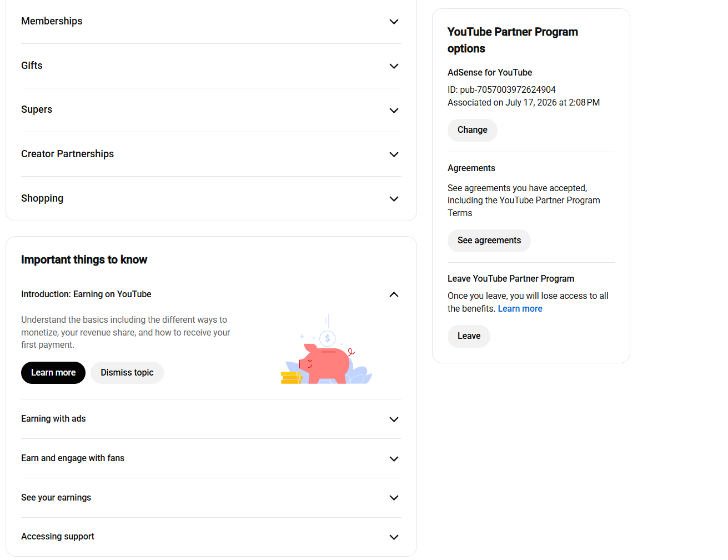Click the black Learn more button
This screenshot has height=560, width=728.
[x=53, y=373]
